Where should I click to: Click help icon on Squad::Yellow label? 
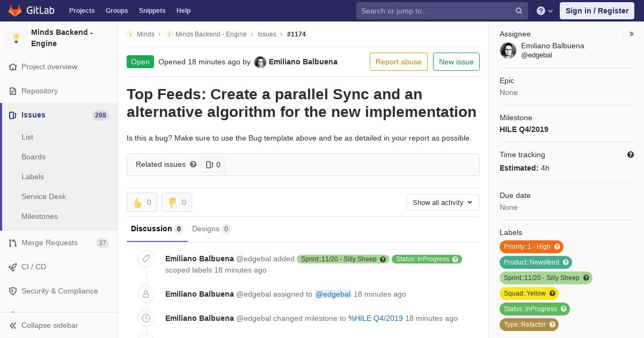coord(552,293)
